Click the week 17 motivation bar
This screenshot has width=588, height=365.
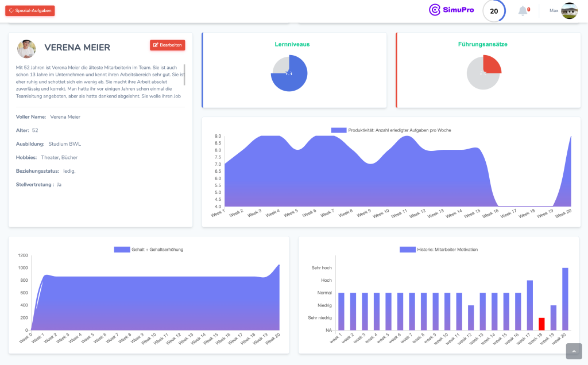click(529, 305)
